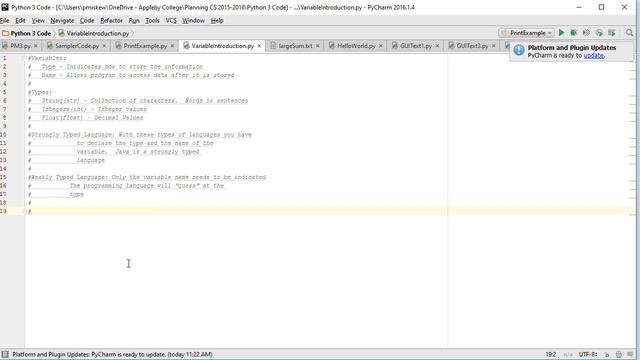Close the GUIText1.py tab

437,46
